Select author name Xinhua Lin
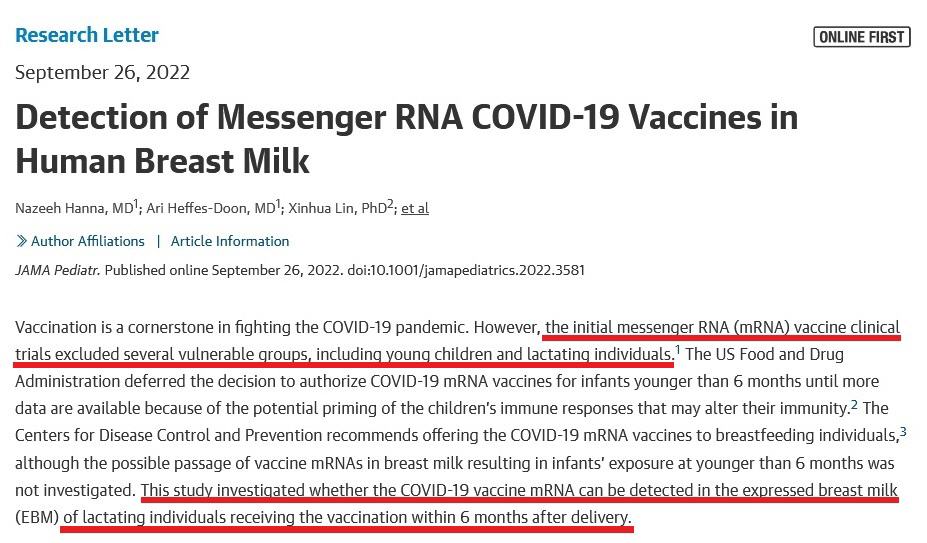Viewport: 927px width, 543px height. click(322, 208)
